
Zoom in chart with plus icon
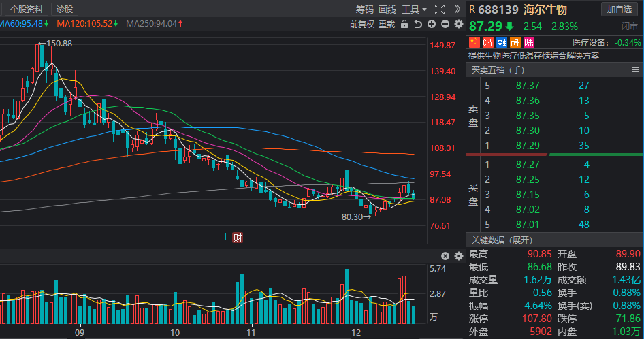coord(432,25)
